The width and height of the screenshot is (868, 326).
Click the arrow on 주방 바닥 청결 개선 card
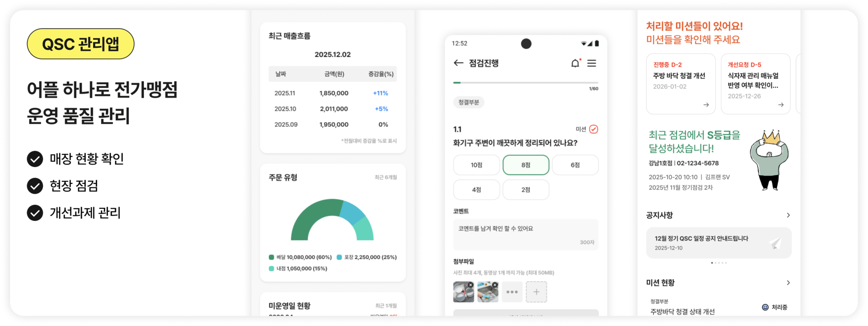[x=706, y=105]
